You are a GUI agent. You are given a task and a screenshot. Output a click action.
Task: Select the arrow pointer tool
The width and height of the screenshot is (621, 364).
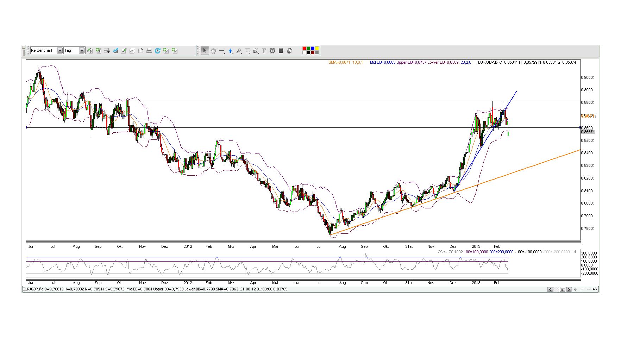click(205, 51)
